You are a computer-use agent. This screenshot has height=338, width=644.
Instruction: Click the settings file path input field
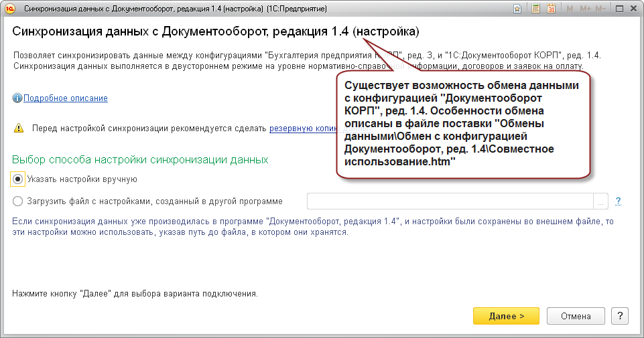click(x=450, y=201)
